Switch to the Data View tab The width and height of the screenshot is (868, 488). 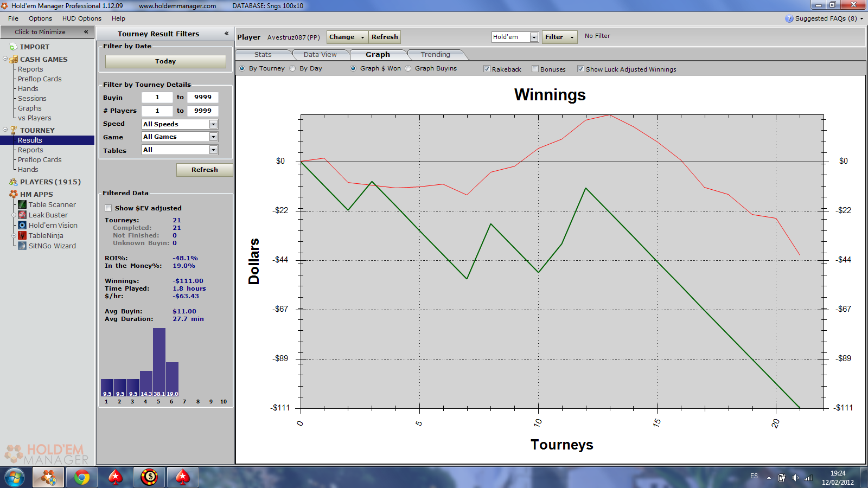pos(320,55)
